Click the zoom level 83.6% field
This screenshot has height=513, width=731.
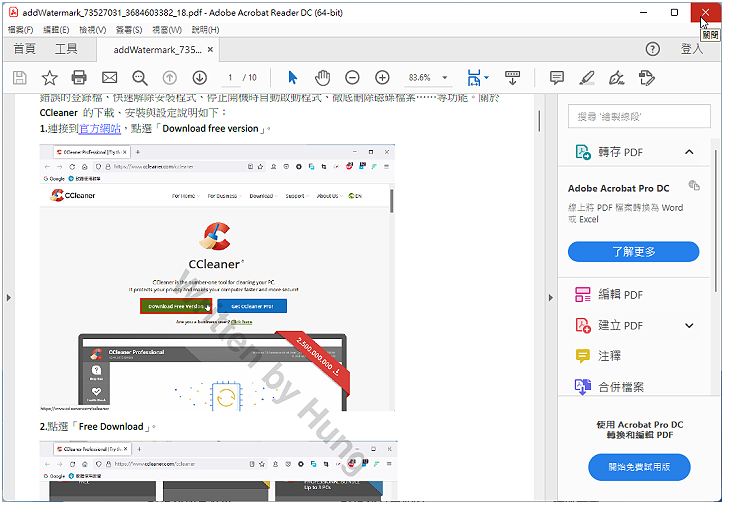(419, 77)
